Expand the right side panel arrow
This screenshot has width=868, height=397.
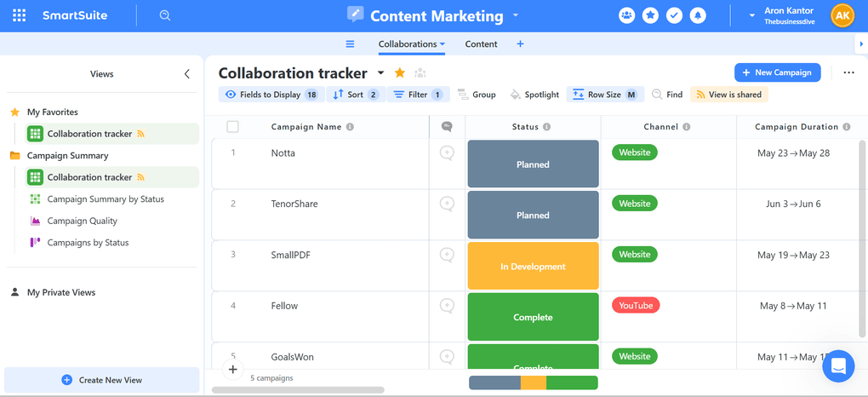tap(861, 43)
